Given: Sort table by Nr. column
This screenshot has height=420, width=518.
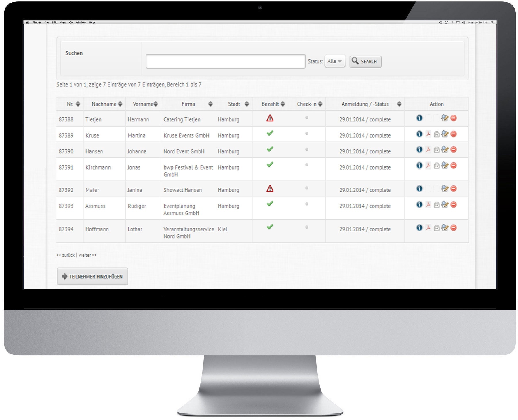Looking at the screenshot, I should click(x=78, y=104).
